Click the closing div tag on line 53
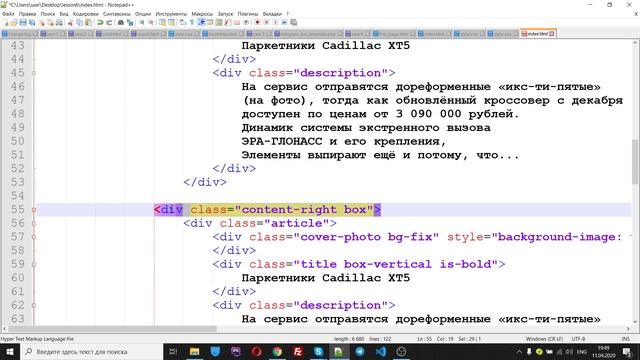This screenshot has width=640, height=360. coord(205,182)
